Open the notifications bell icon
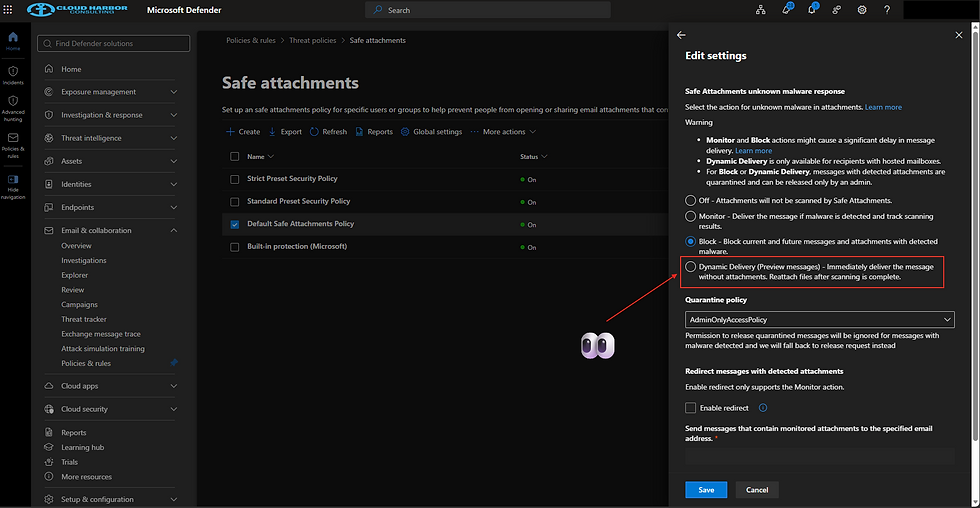 click(811, 10)
